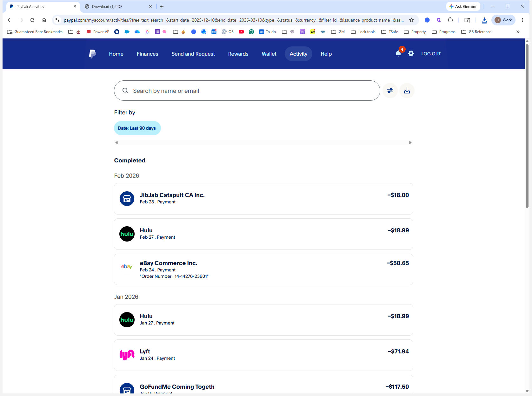This screenshot has height=396, width=532.
Task: Click the browser address bar URL
Action: point(234,20)
